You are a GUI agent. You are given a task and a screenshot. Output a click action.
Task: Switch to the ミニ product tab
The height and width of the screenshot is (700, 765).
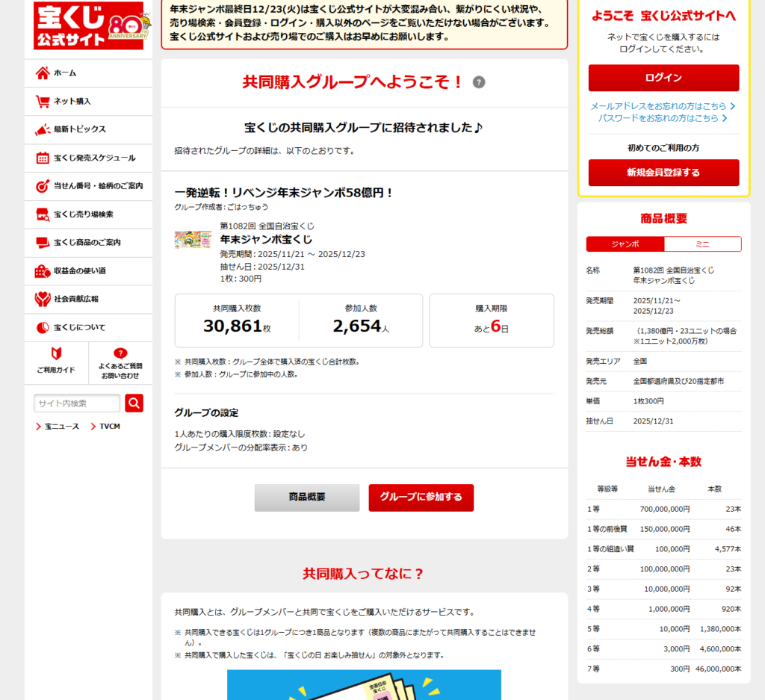pyautogui.click(x=702, y=244)
